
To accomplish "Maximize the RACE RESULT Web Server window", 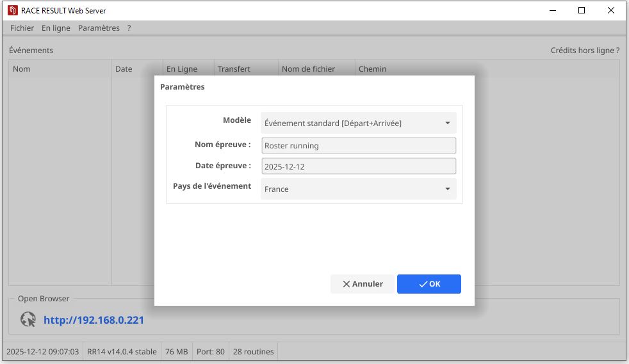I will point(582,10).
